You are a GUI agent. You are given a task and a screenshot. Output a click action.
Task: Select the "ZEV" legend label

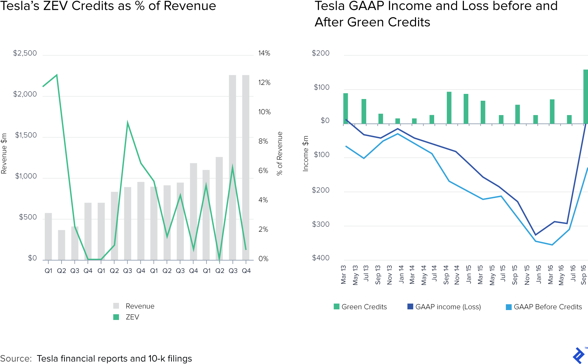(132, 317)
